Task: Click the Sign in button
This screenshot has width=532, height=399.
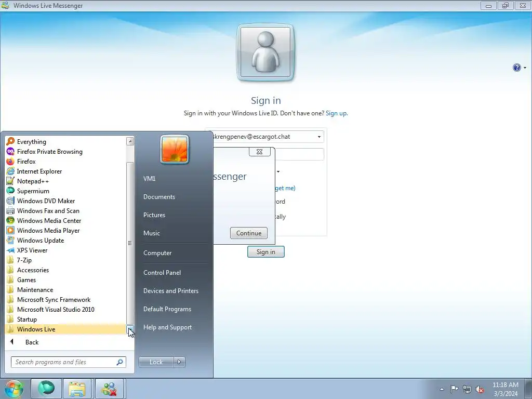Action: coord(265,252)
